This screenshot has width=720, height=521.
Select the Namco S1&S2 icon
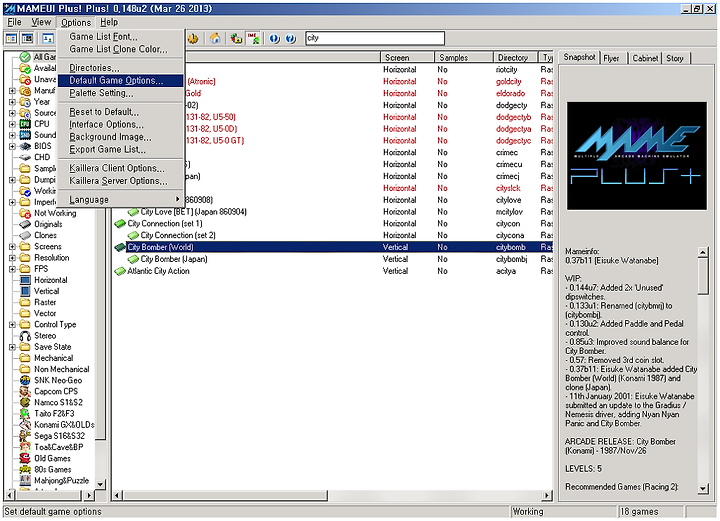tap(25, 403)
